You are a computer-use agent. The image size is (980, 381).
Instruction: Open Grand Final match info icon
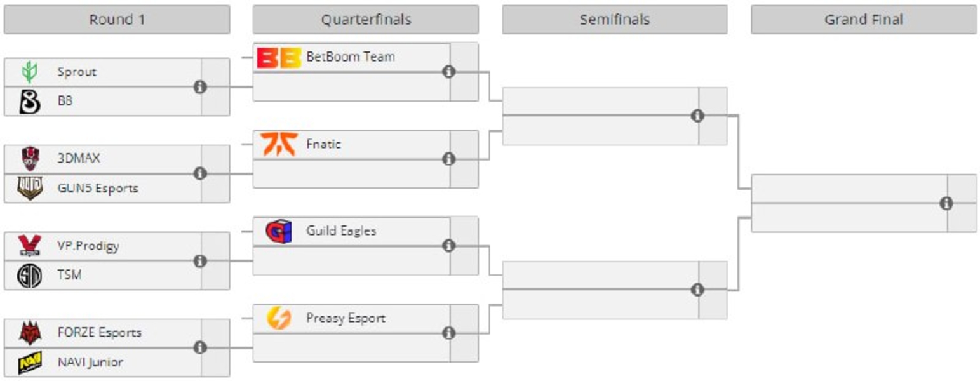[x=946, y=203]
